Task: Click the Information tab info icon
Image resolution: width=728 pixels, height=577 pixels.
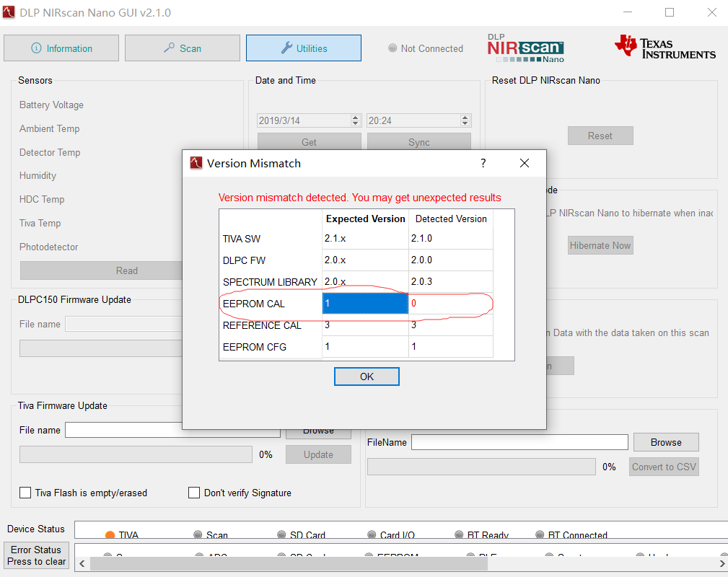Action: (x=36, y=48)
